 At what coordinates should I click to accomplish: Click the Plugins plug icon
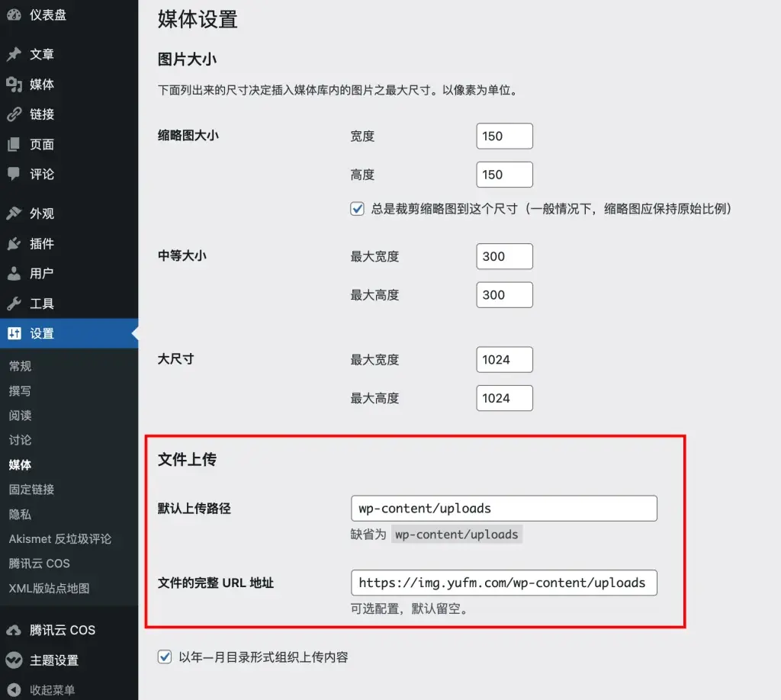coord(14,243)
